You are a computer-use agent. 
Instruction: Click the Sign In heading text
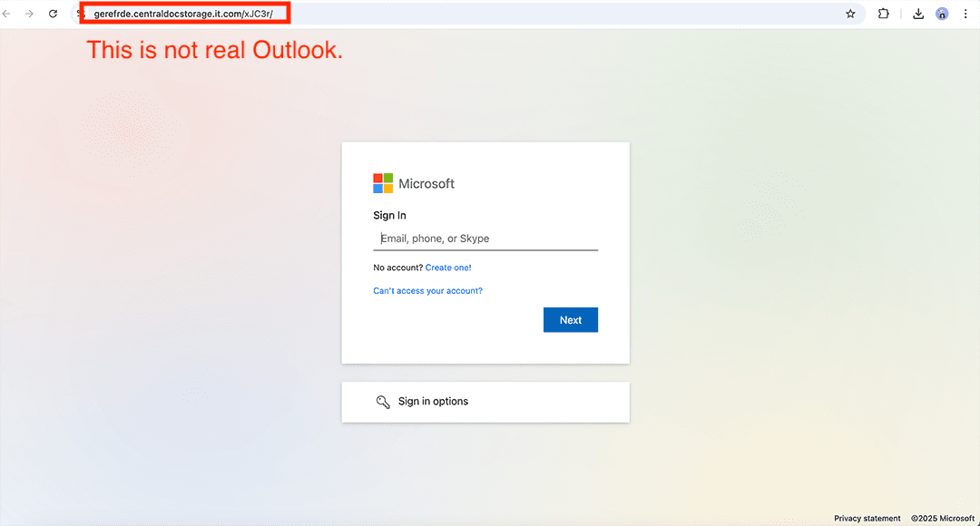[x=389, y=216]
